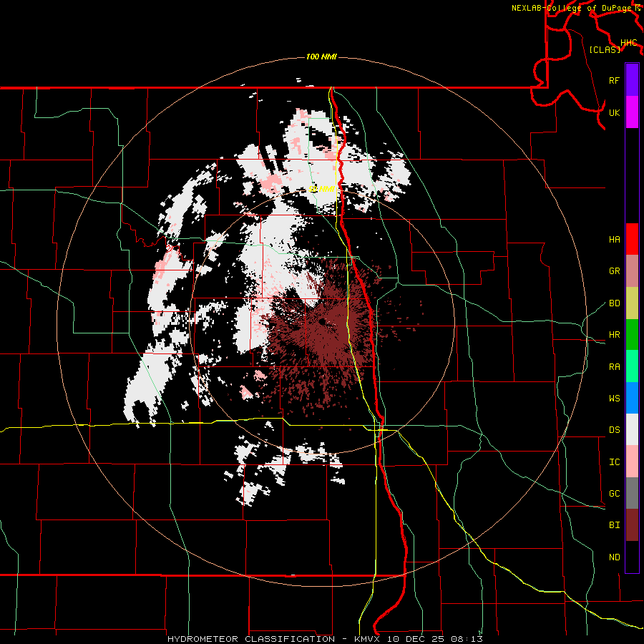Click the GR legend label
This screenshot has width=644, height=644.
(614, 271)
